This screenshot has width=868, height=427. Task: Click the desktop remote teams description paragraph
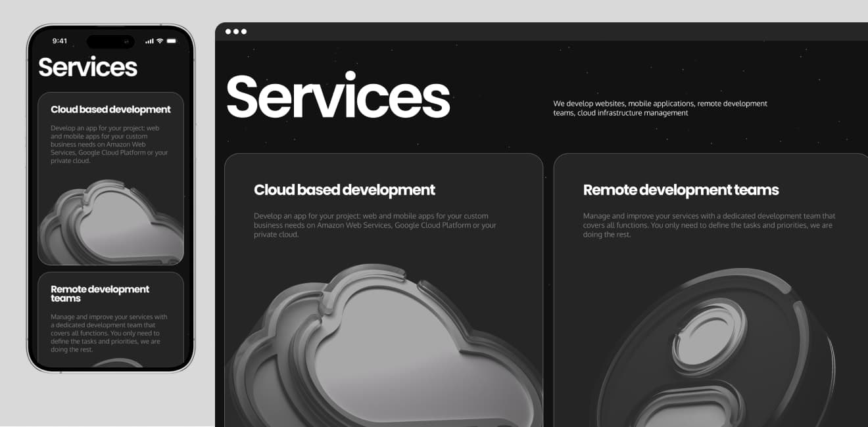[709, 225]
